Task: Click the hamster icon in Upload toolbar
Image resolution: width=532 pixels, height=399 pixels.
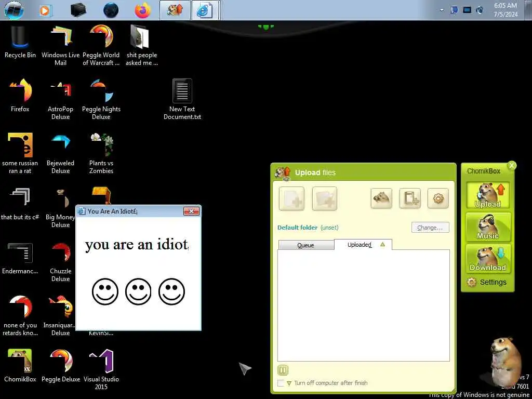Action: click(x=381, y=198)
